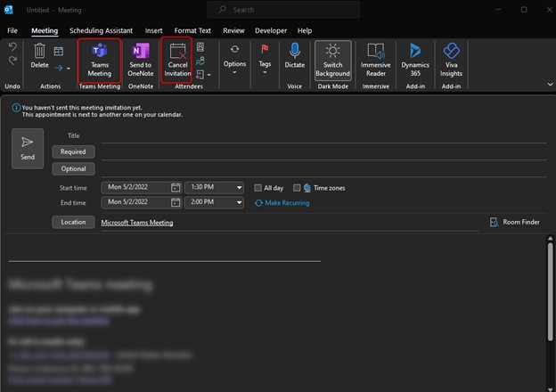Check the Time zones checkbox
Image resolution: width=556 pixels, height=392 pixels.
click(x=297, y=188)
